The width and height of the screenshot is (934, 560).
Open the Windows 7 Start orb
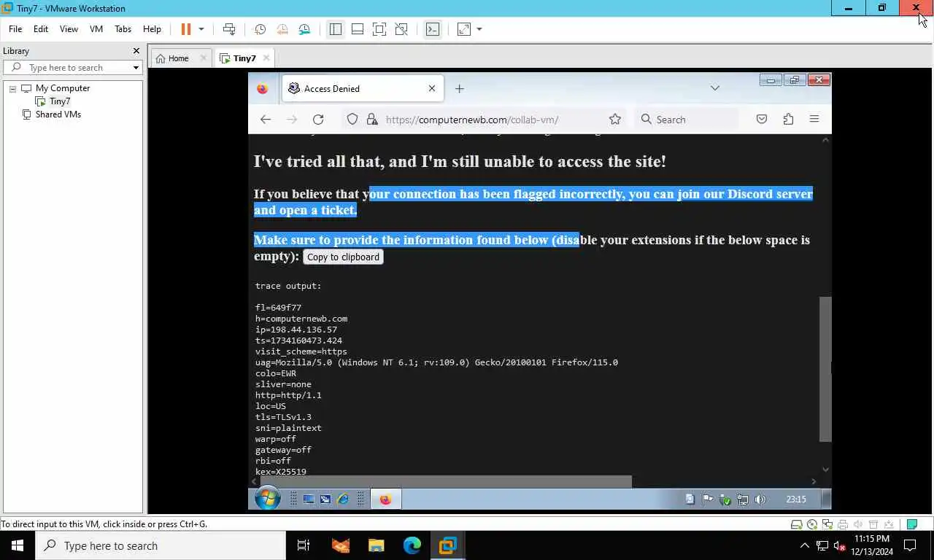click(x=268, y=499)
